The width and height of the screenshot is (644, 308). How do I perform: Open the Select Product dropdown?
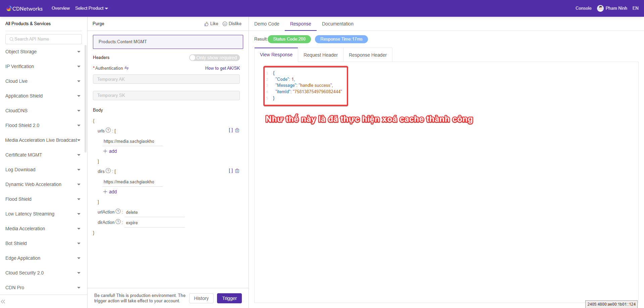(x=91, y=8)
